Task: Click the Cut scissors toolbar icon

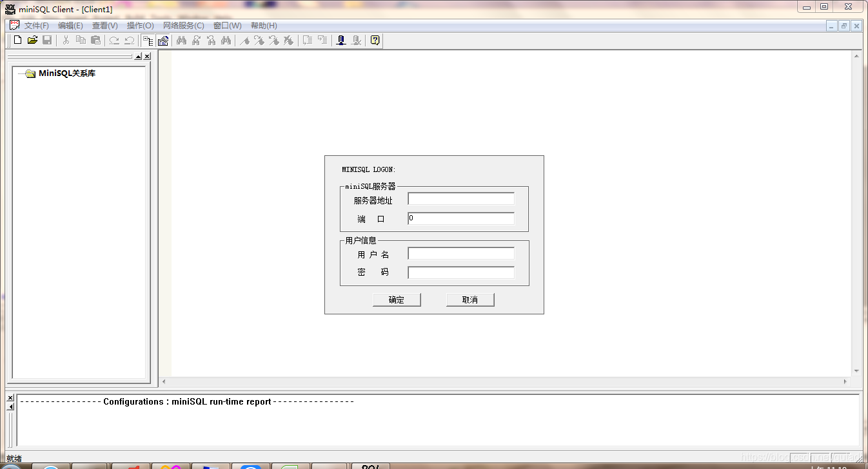Action: pyautogui.click(x=66, y=40)
